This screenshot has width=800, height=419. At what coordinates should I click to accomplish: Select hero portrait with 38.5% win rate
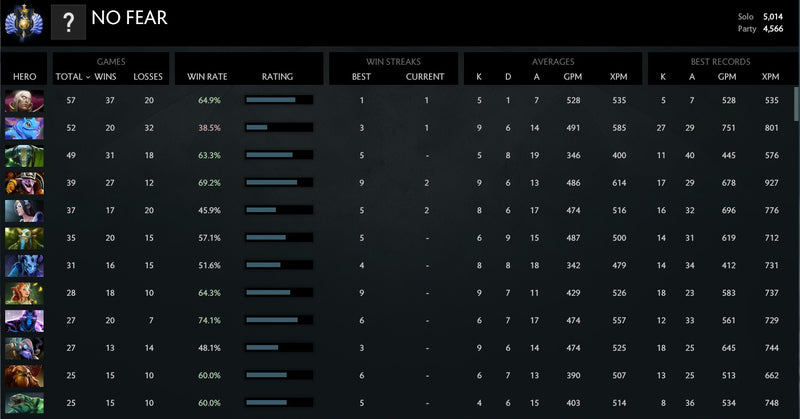(x=23, y=128)
